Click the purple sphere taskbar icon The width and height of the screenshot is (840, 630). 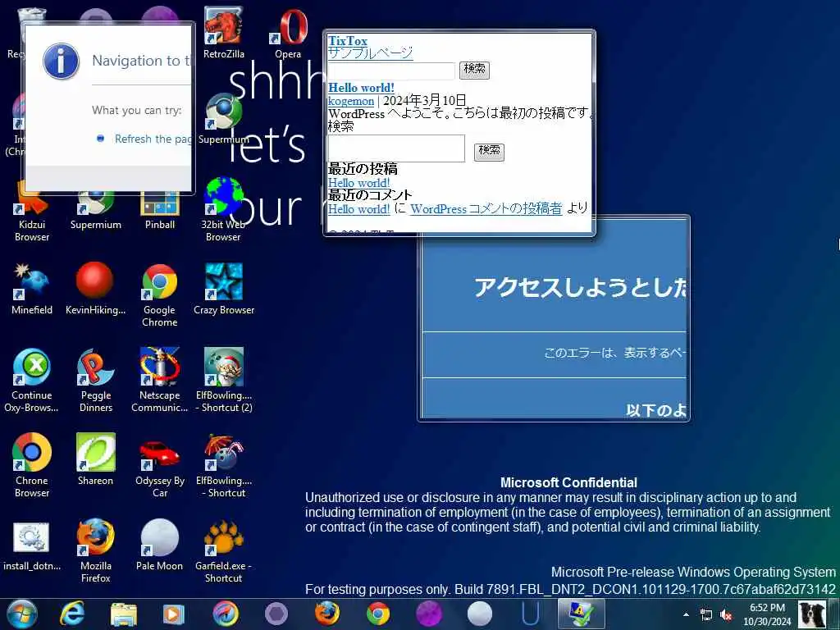pos(428,614)
